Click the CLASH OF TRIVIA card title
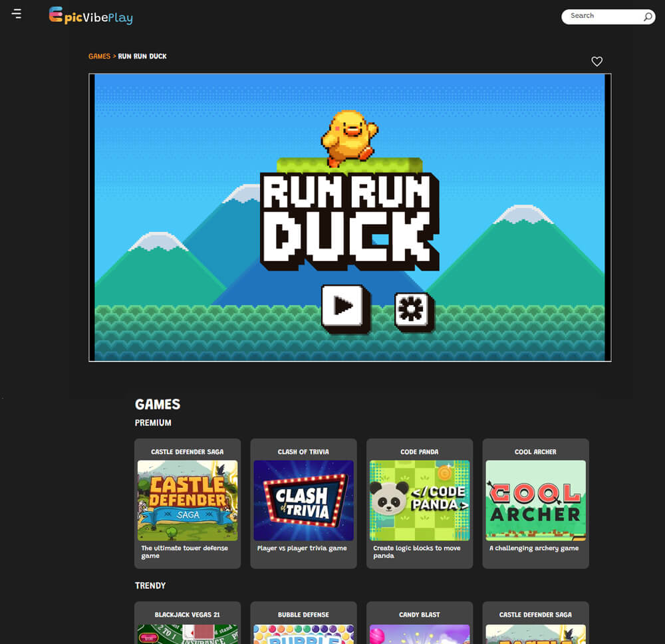 (x=303, y=452)
